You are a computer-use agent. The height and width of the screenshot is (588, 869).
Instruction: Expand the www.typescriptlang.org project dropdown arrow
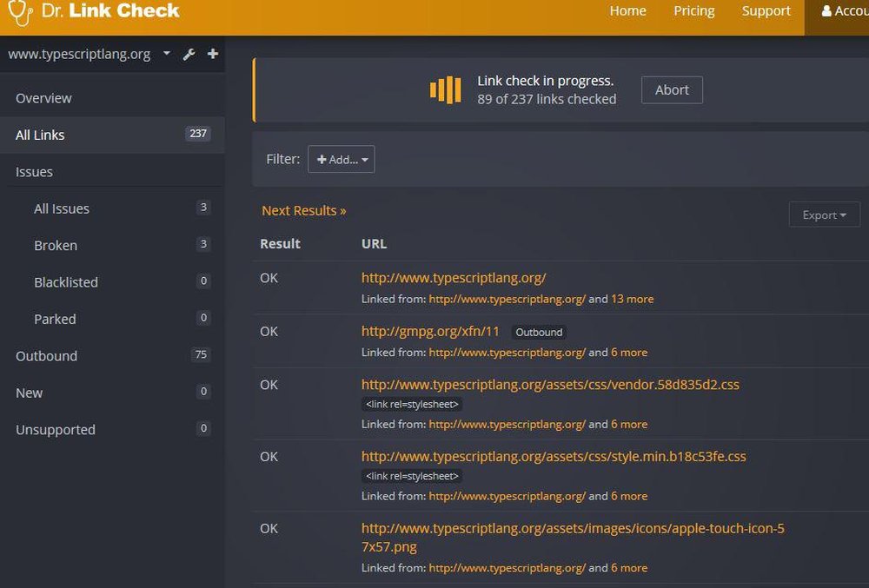click(x=166, y=53)
